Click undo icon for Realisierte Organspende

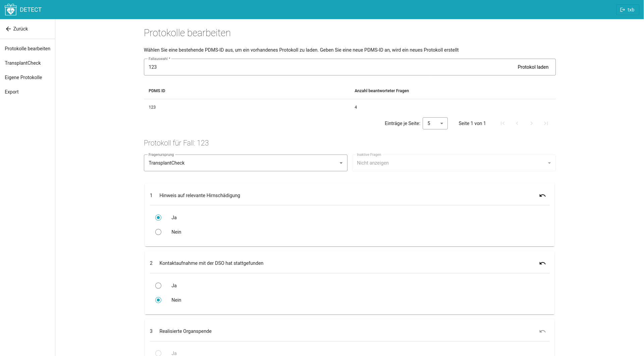[x=542, y=331]
